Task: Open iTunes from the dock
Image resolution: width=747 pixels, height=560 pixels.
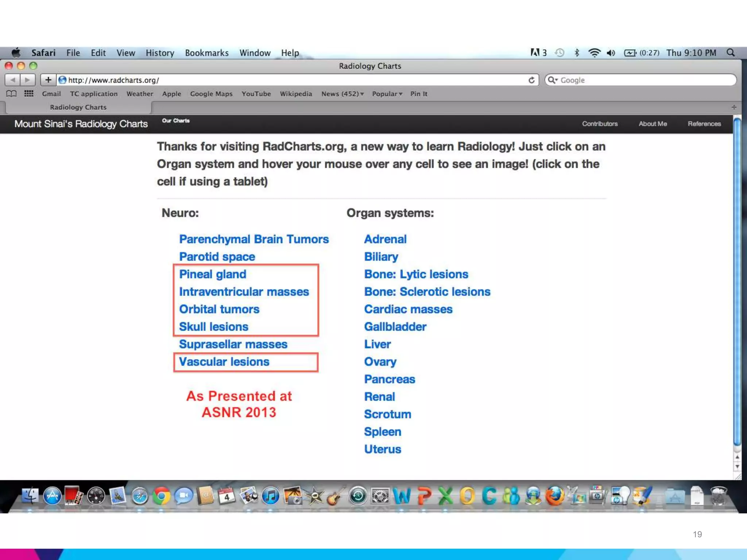Action: [271, 496]
